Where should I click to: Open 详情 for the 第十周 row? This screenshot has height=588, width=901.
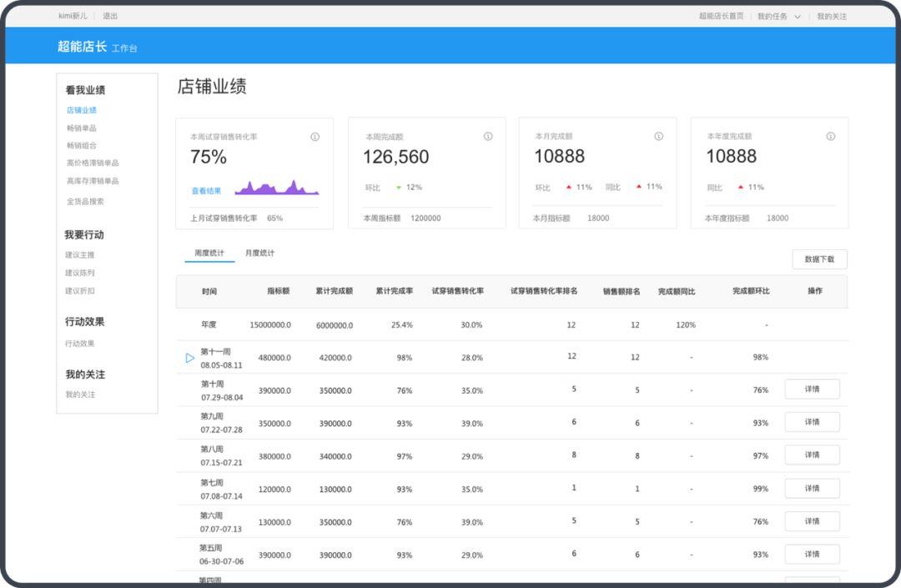click(x=812, y=389)
